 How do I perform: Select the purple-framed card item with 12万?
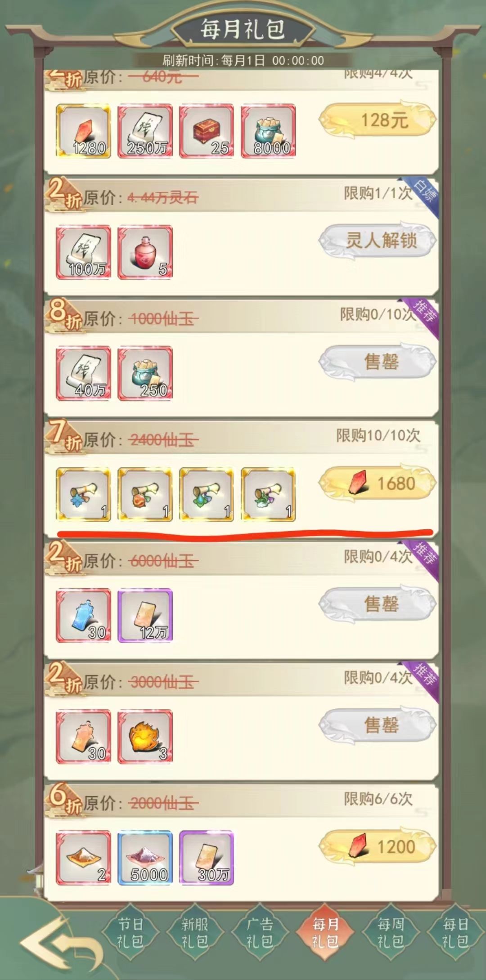[x=145, y=616]
